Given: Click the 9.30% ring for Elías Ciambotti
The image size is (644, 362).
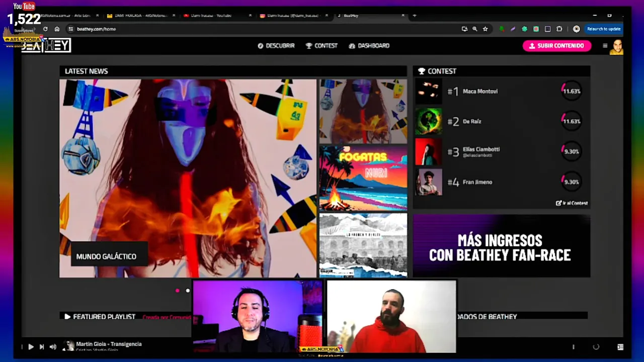Looking at the screenshot, I should (x=571, y=152).
